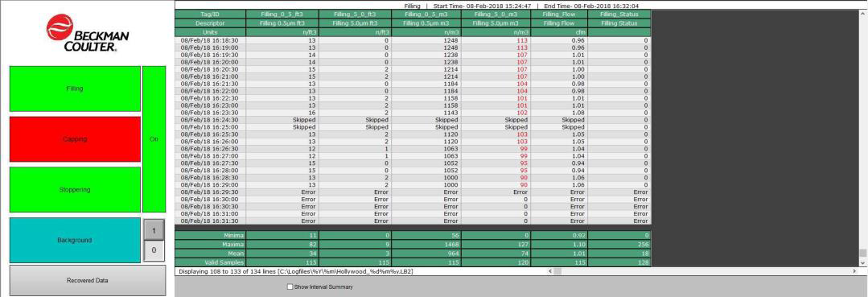
Task: Select the Filling_Status column header
Action: [x=619, y=14]
